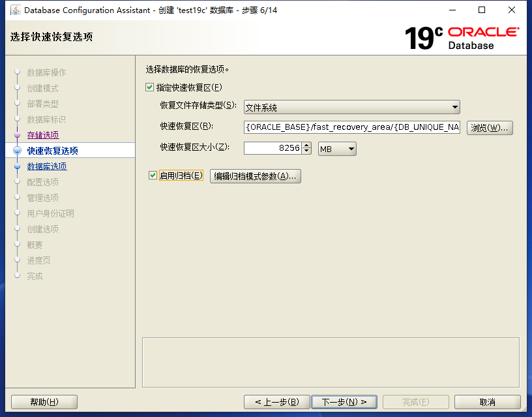Open 存储选项 step link
Viewport: 532px width, 417px height.
point(43,135)
